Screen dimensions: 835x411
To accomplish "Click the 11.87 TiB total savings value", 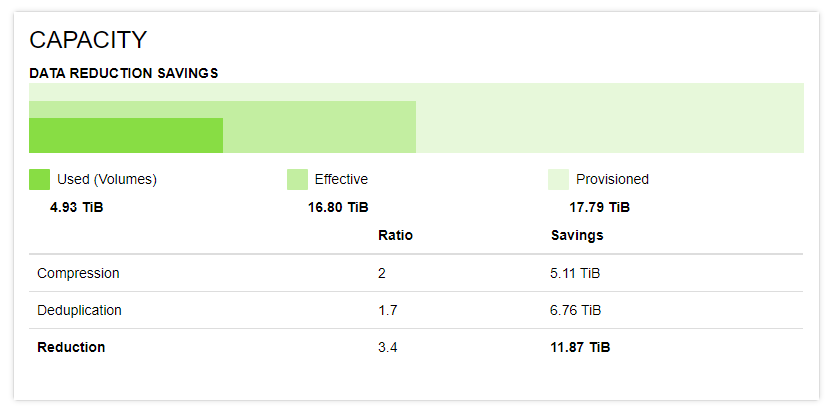I will (580, 348).
